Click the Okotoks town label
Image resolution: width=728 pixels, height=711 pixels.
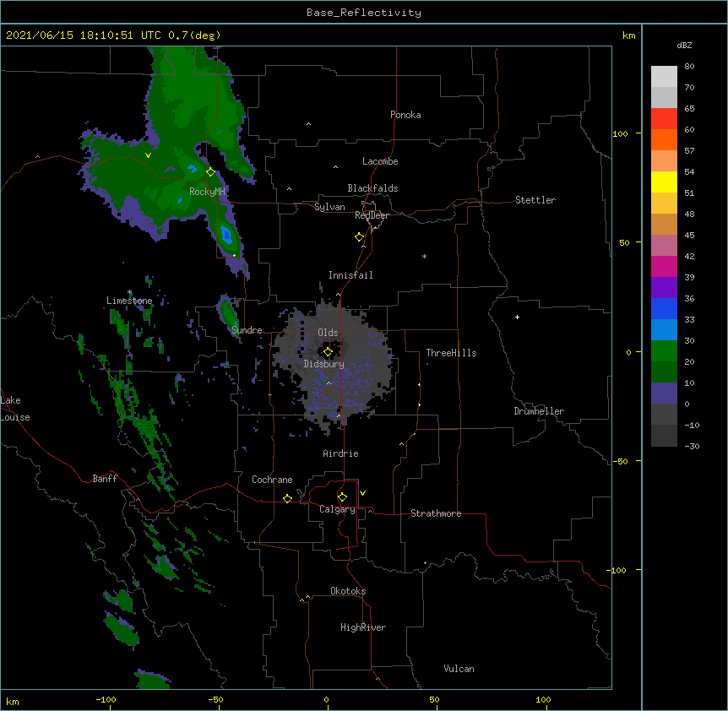pos(348,591)
